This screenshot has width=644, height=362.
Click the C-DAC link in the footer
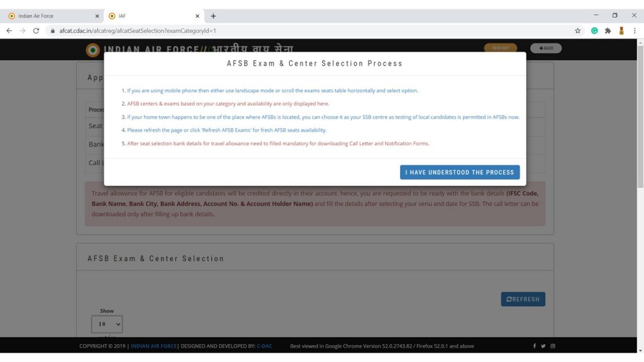(265, 346)
